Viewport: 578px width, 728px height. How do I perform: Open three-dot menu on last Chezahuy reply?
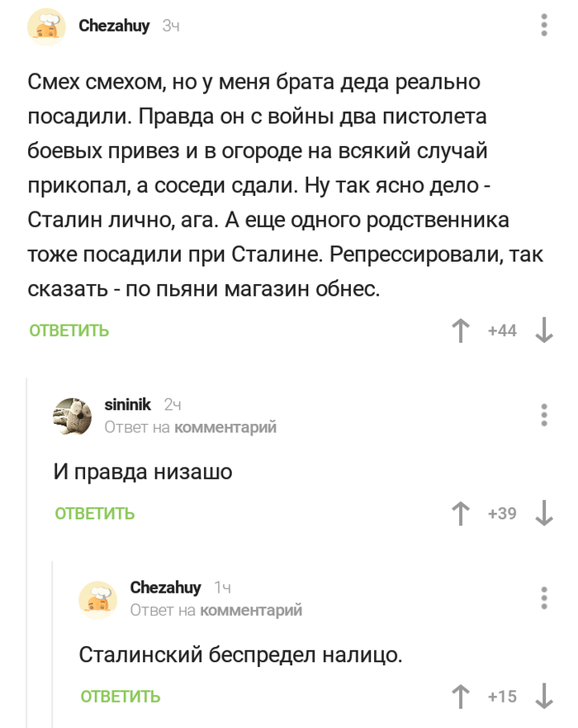click(x=544, y=597)
